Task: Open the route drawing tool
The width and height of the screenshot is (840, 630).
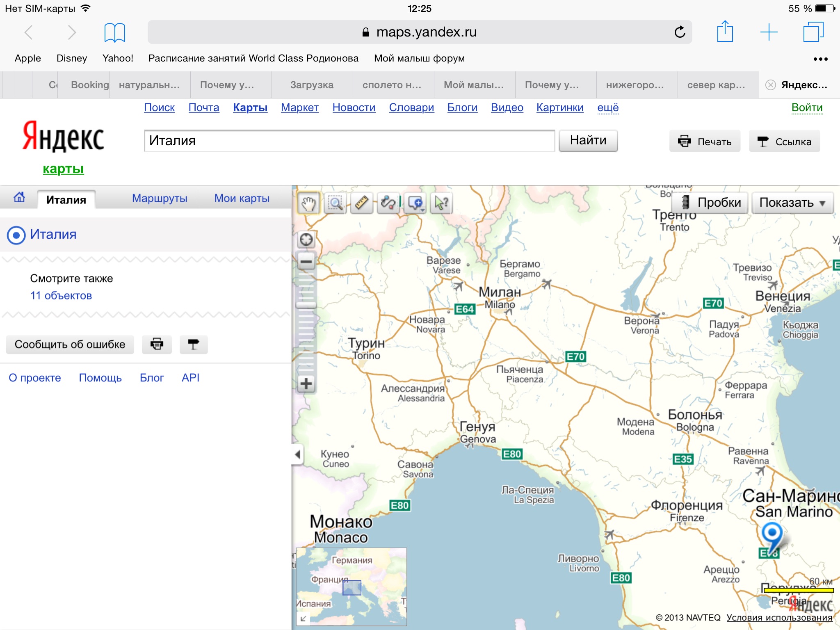Action: pos(388,203)
